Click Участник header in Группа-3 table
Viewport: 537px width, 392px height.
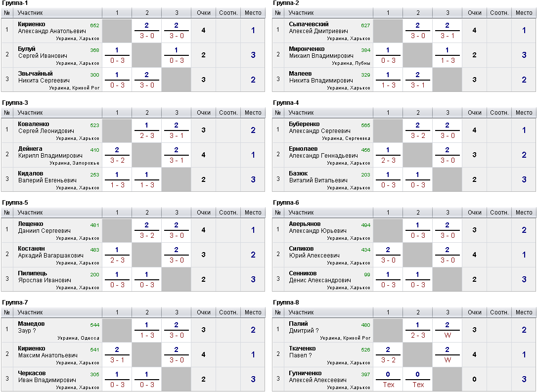click(x=30, y=113)
